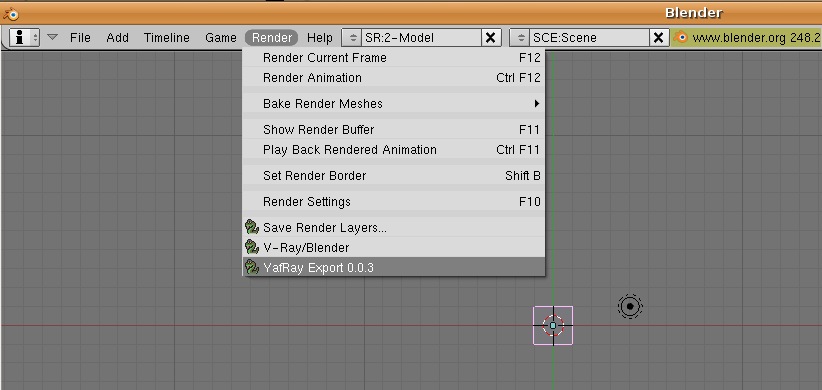Image resolution: width=822 pixels, height=390 pixels.
Task: Open the Timeline menu
Action: [167, 38]
